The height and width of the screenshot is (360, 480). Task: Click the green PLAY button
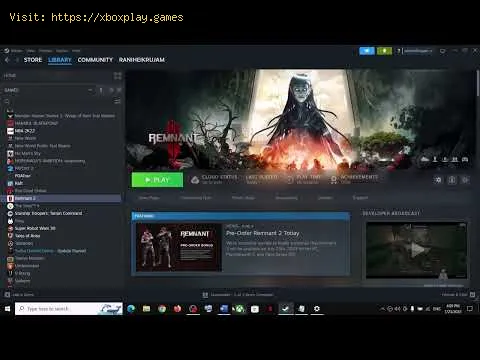(157, 180)
